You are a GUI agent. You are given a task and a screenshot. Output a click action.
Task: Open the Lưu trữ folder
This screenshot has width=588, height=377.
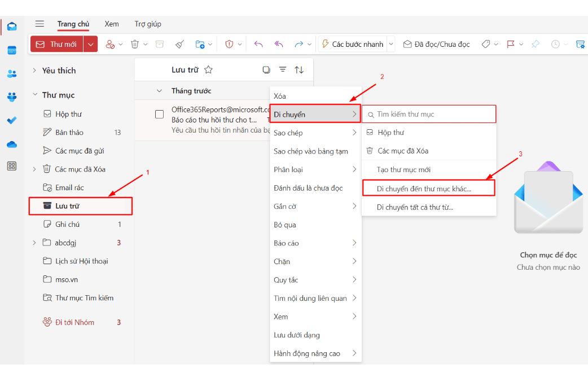[x=81, y=206]
